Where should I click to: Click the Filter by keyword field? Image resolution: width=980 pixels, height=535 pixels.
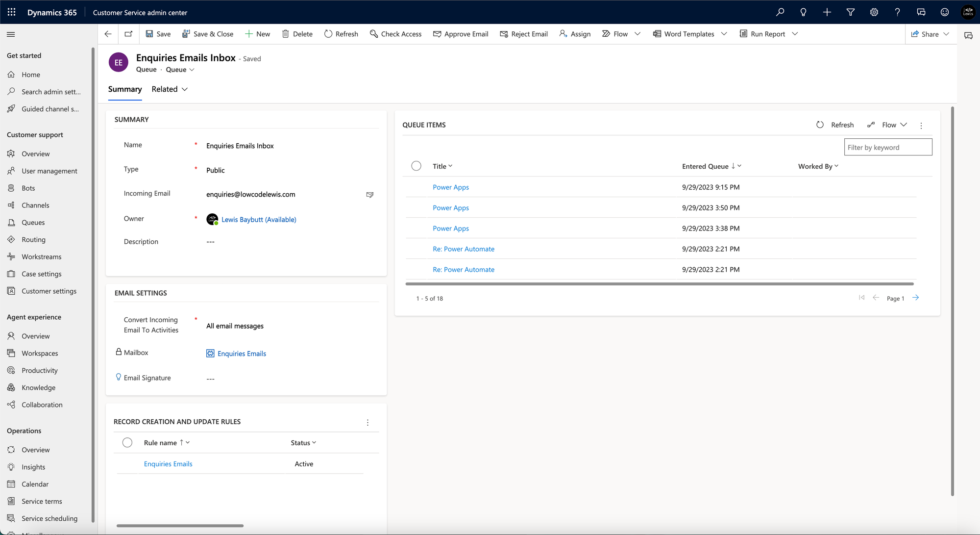pyautogui.click(x=888, y=148)
